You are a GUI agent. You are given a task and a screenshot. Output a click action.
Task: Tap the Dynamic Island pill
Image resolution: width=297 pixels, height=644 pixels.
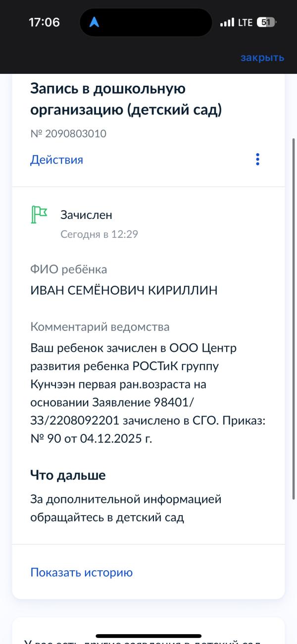tap(145, 22)
